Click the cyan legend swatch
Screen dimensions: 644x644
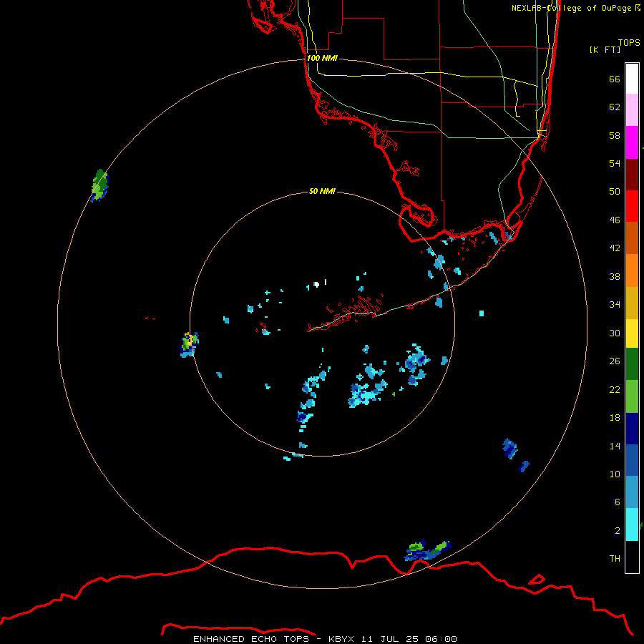[x=632, y=525]
